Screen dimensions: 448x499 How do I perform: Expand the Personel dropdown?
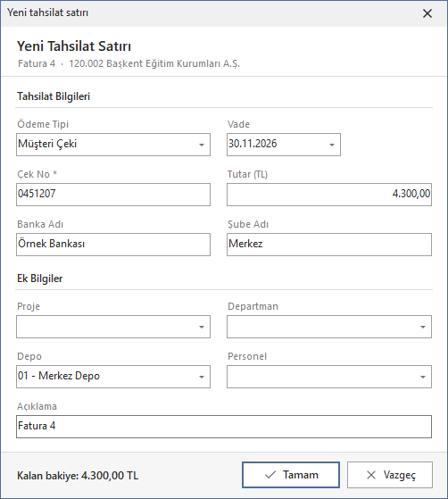(x=423, y=377)
